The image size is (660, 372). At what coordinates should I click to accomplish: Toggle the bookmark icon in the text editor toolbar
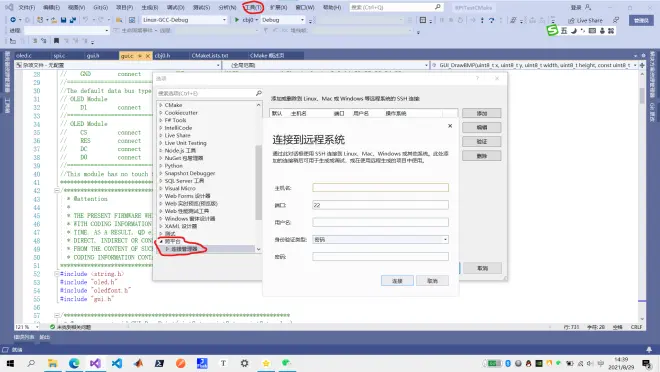coord(56,41)
